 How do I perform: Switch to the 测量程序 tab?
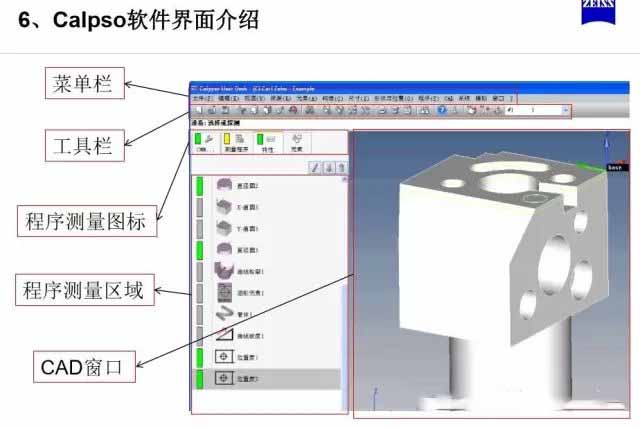tap(236, 142)
